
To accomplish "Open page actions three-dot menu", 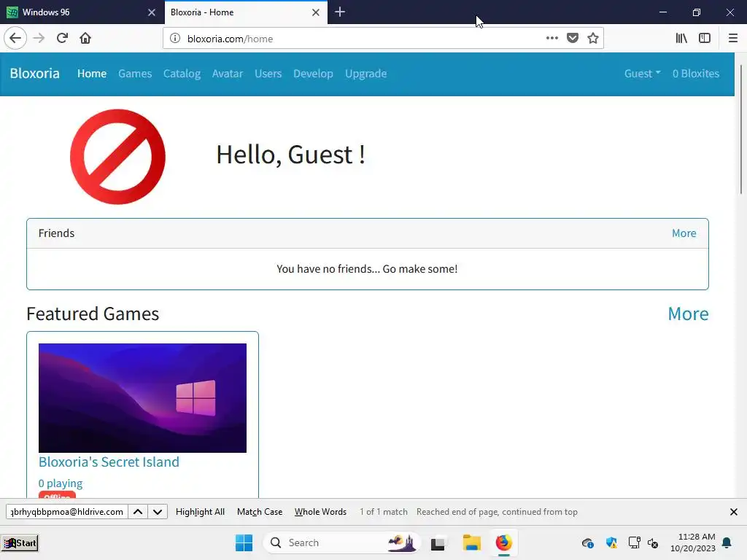I will tap(551, 38).
